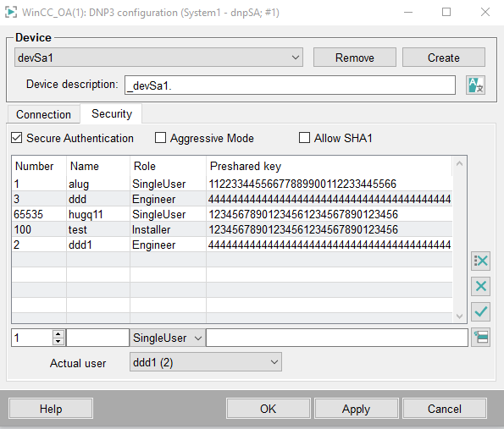Viewport: 504px width, 429px height.
Task: Click the add row to table icon
Action: click(480, 337)
